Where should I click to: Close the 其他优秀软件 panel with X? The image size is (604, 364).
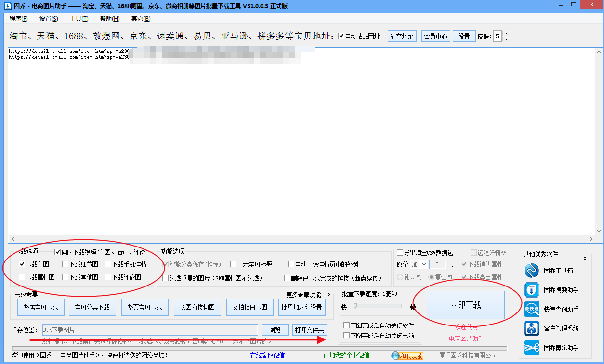click(585, 259)
